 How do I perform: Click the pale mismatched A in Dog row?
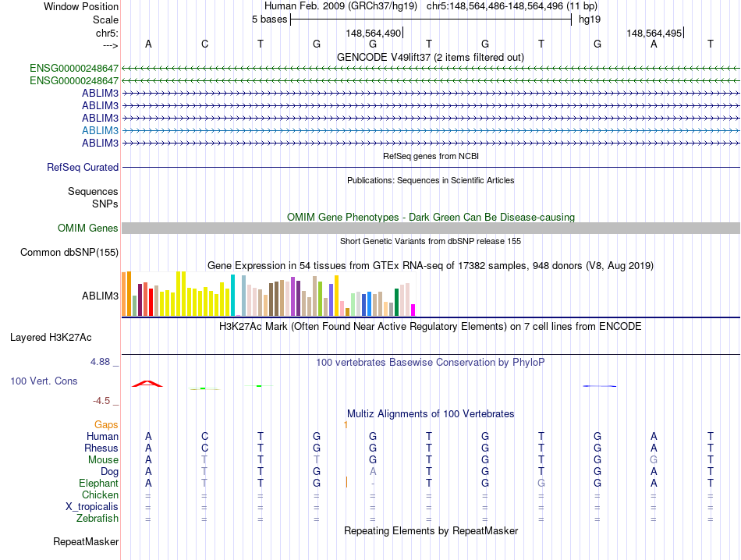tap(373, 471)
